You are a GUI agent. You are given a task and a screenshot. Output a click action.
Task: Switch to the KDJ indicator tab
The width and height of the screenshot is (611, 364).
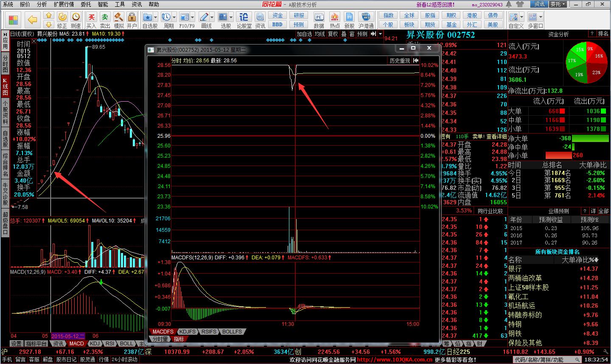tap(95, 344)
